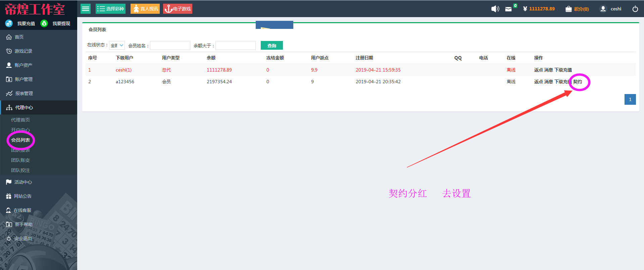Click the 余额大于 input field
Image resolution: width=644 pixels, height=270 pixels.
tap(235, 45)
